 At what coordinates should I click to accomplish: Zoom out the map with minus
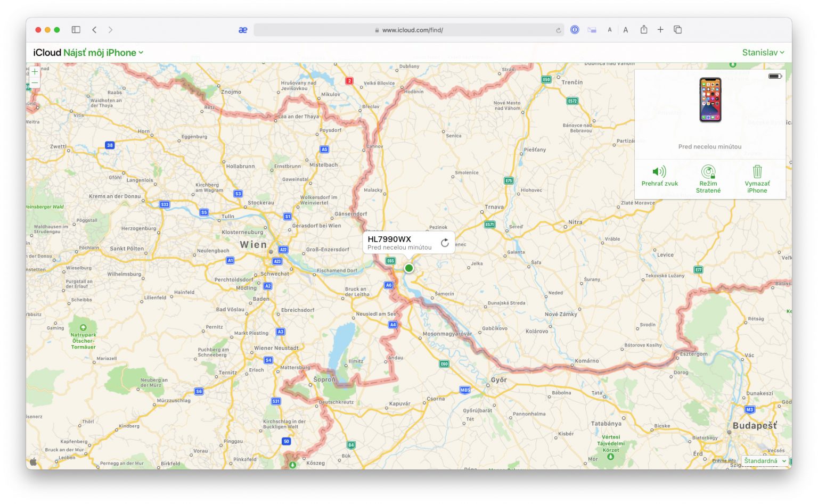(35, 83)
